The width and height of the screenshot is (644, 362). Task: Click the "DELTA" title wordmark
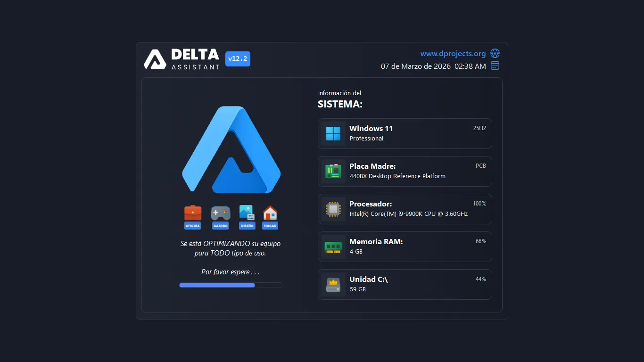[x=195, y=55]
